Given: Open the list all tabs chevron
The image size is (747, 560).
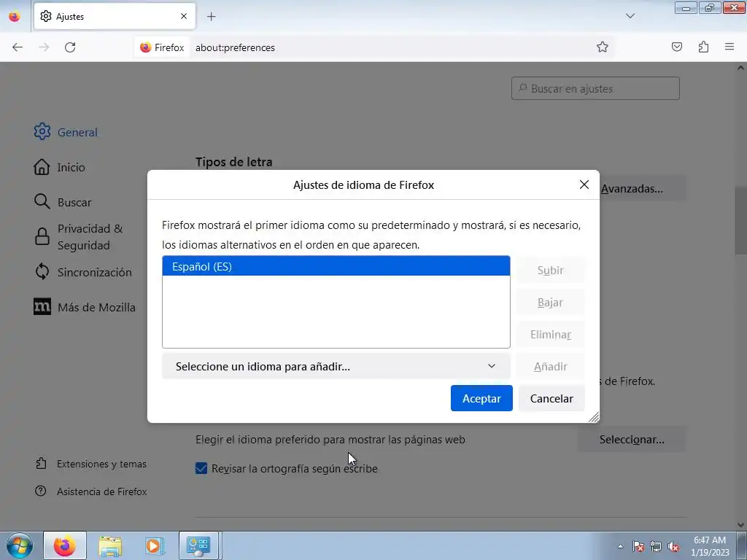Looking at the screenshot, I should (x=630, y=16).
